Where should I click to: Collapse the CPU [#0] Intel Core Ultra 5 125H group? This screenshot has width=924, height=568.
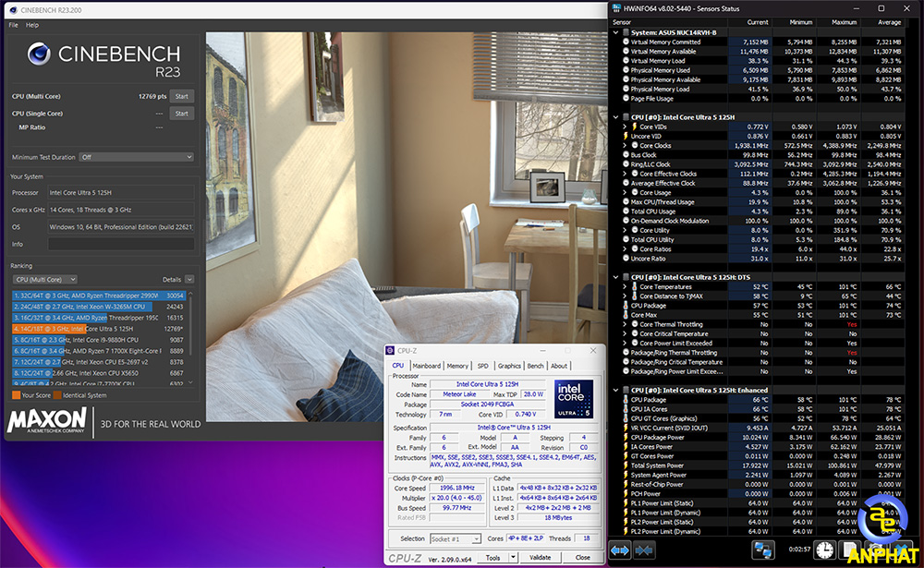(x=615, y=117)
